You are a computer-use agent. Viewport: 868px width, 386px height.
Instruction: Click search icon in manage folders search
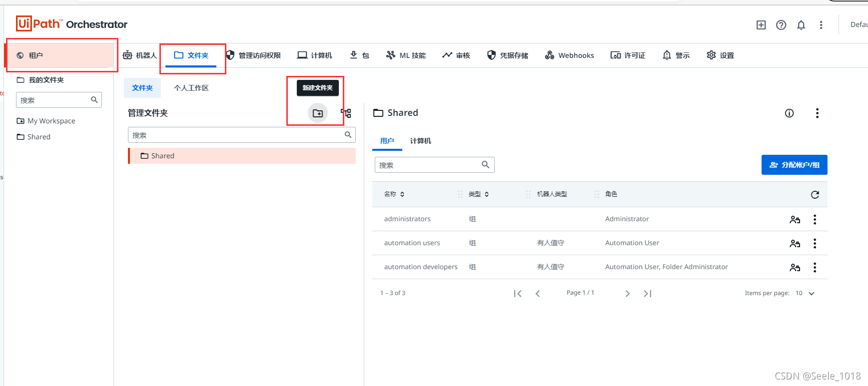348,135
